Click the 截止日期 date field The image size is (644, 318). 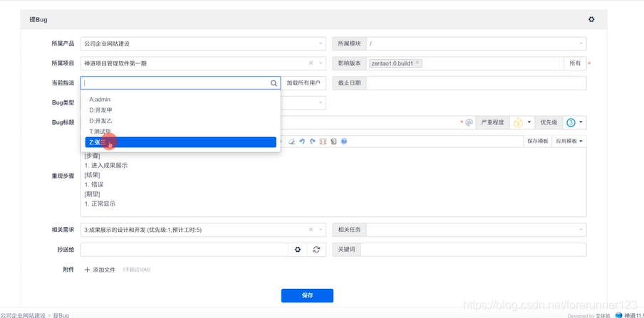coord(476,83)
